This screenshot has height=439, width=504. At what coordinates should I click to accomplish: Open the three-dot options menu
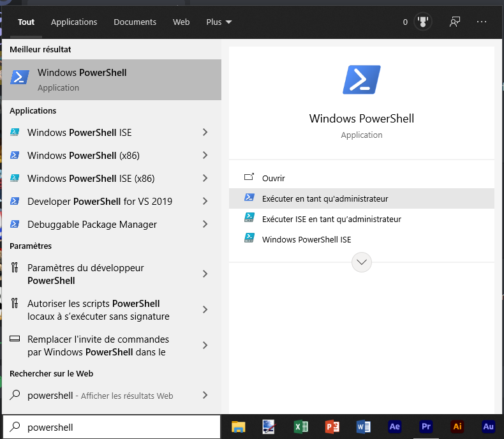tap(482, 22)
